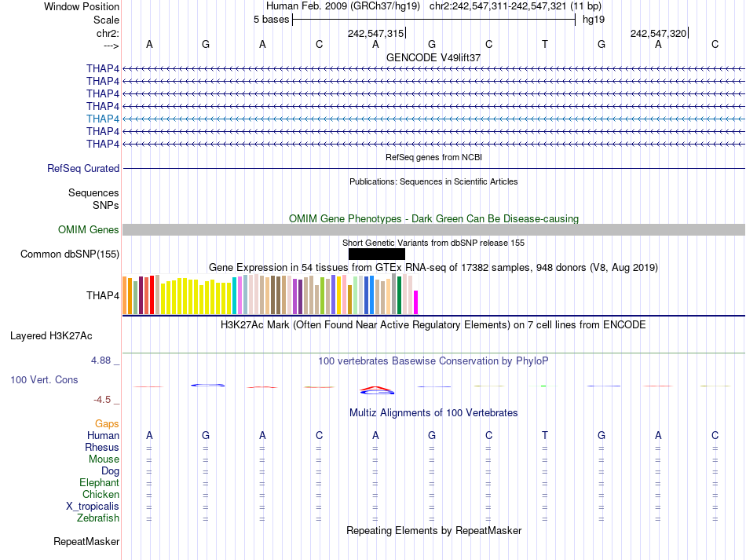Click the T base in the chr2 ruler row
Screen dimensions: 746x560
tap(545, 44)
